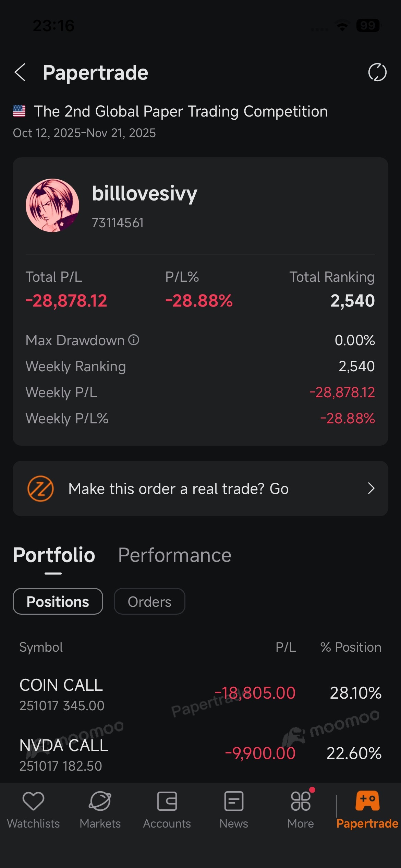Switch to the Orders filter
Image resolution: width=401 pixels, height=868 pixels.
point(149,601)
